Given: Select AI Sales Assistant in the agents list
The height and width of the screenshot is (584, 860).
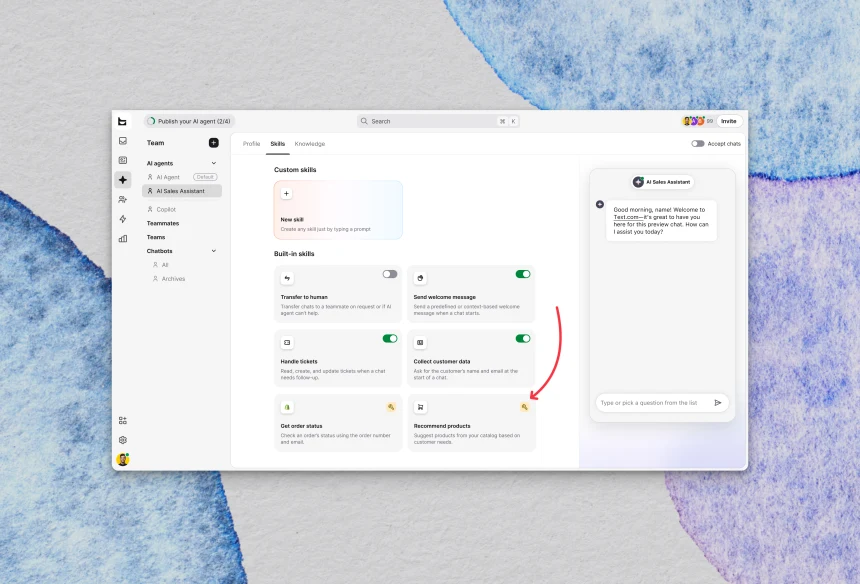Looking at the screenshot, I should tap(182, 191).
